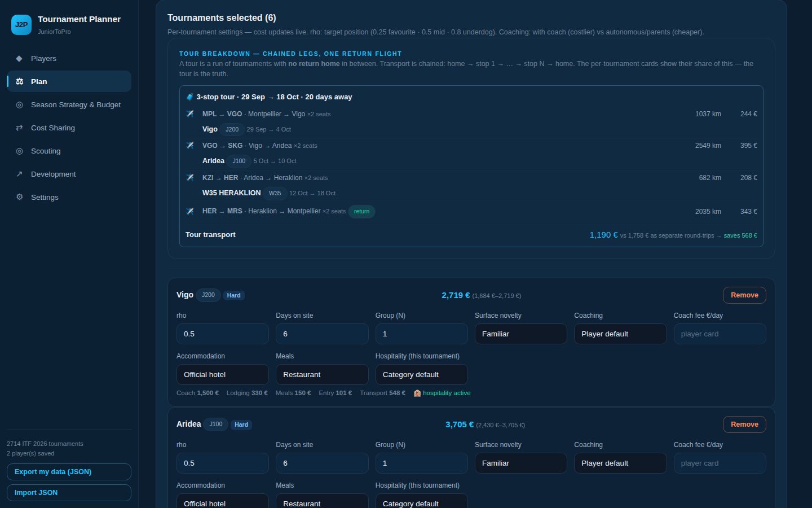Open Aridea Hospitality dropdown
This screenshot has width=812, height=508.
(421, 501)
